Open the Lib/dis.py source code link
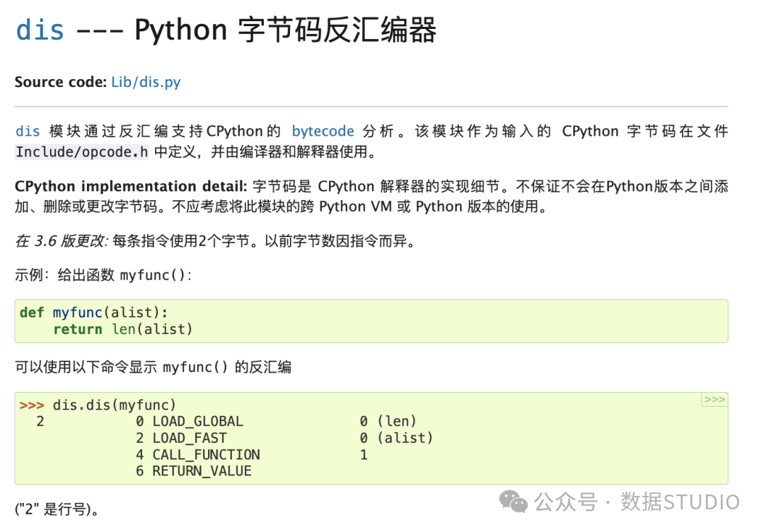764x532 pixels. [x=146, y=82]
